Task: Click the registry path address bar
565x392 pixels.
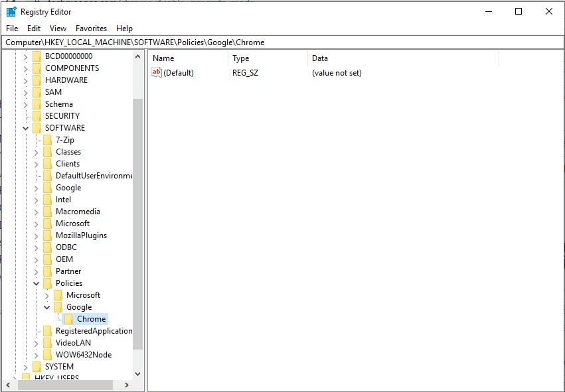Action: tap(283, 42)
